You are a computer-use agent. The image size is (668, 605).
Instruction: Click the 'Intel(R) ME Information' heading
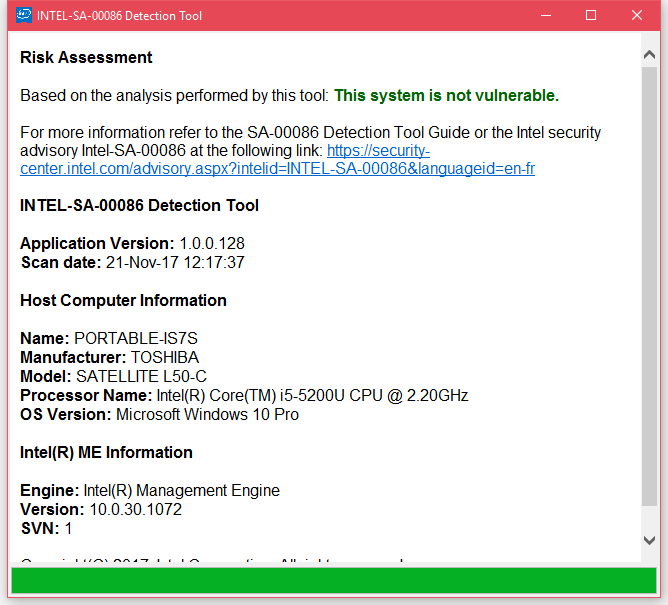106,452
